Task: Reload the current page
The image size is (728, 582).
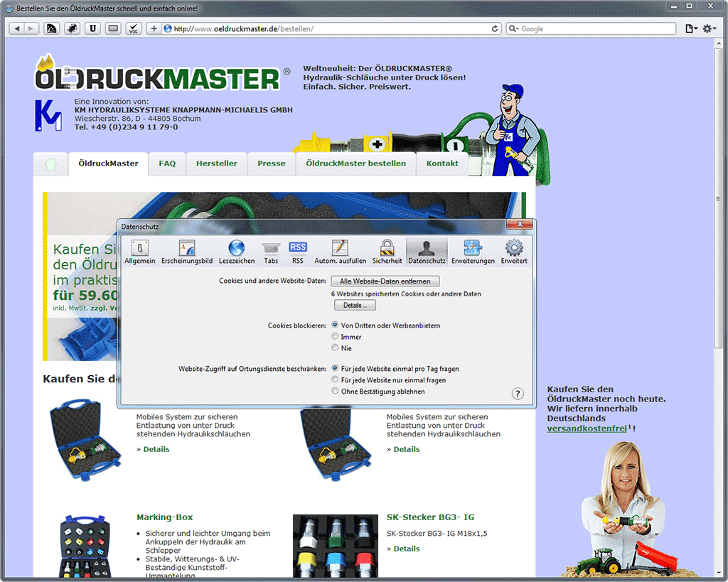Action: coord(495,28)
